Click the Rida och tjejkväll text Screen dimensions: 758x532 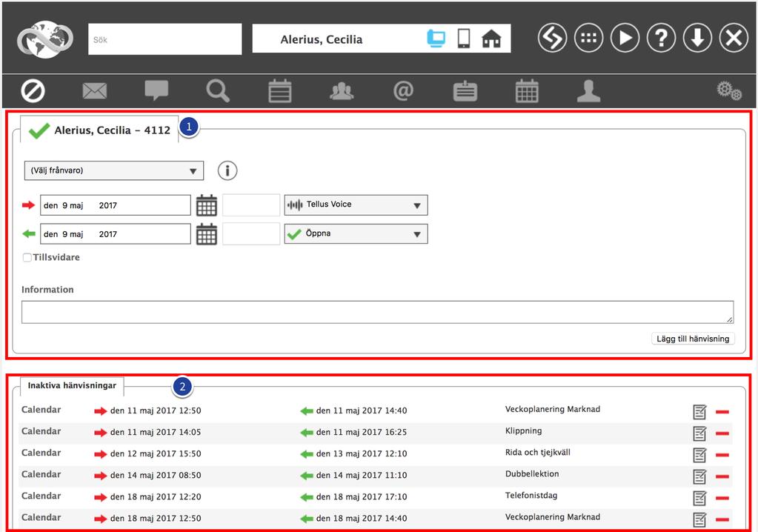click(537, 452)
